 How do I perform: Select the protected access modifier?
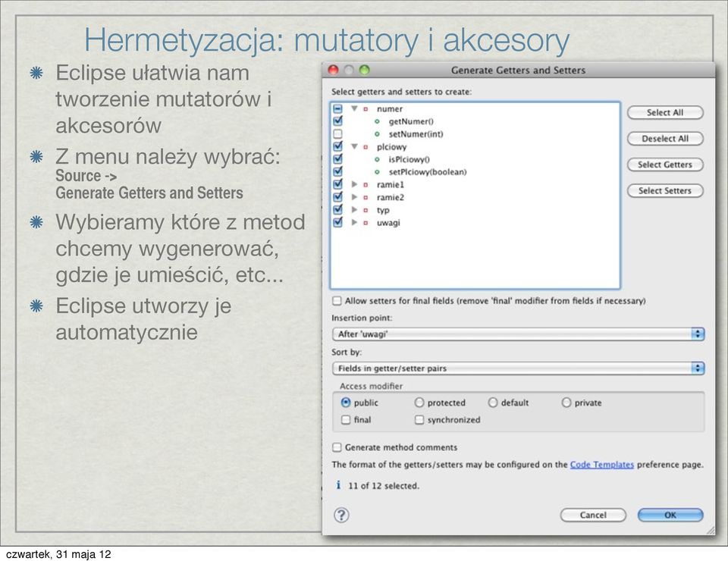[x=419, y=403]
